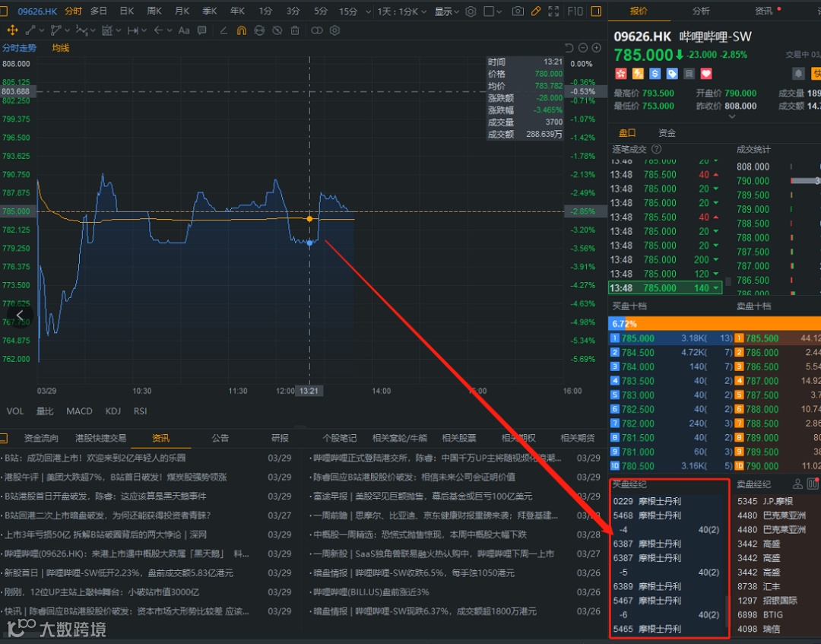
Task: Toggle the red heart favorite icon
Action: click(x=706, y=74)
